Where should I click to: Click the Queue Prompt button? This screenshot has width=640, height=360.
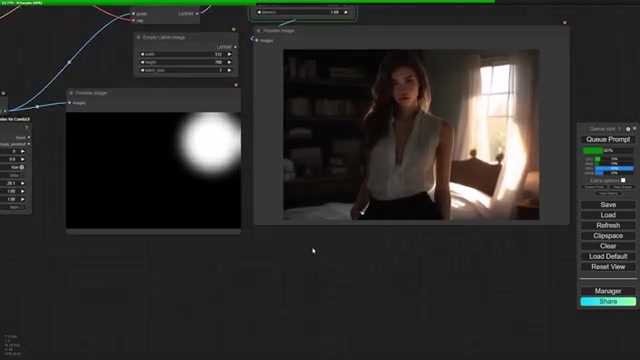(x=608, y=140)
